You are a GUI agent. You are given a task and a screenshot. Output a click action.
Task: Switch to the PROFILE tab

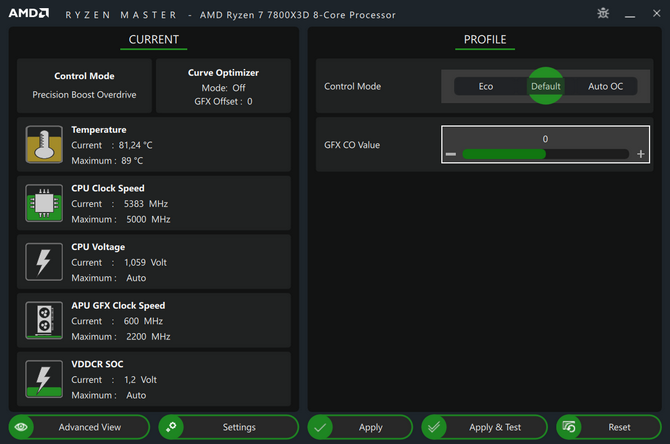pos(485,40)
